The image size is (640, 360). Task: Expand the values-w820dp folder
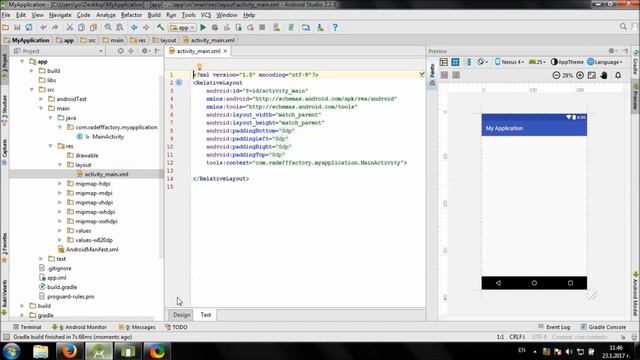tap(60, 240)
